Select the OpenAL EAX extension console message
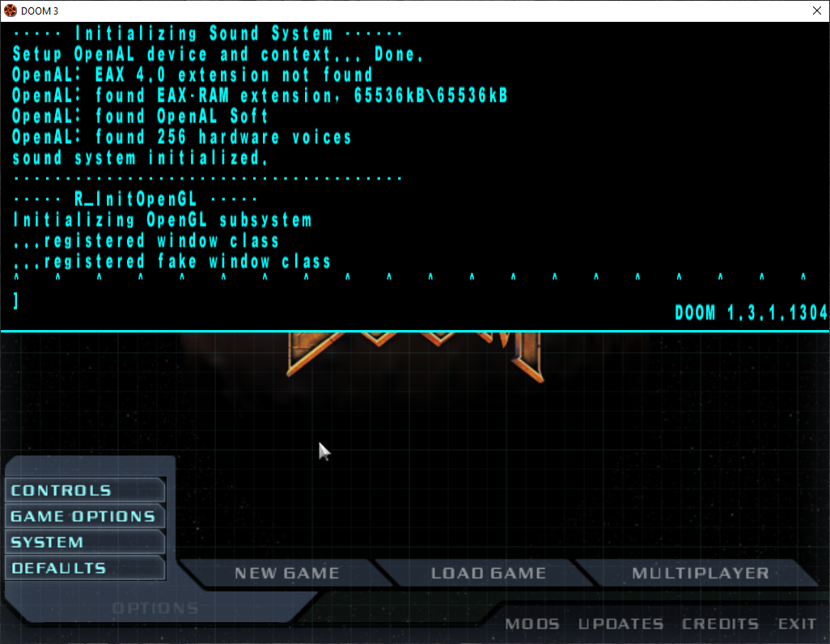The image size is (830, 644). pyautogui.click(x=191, y=74)
